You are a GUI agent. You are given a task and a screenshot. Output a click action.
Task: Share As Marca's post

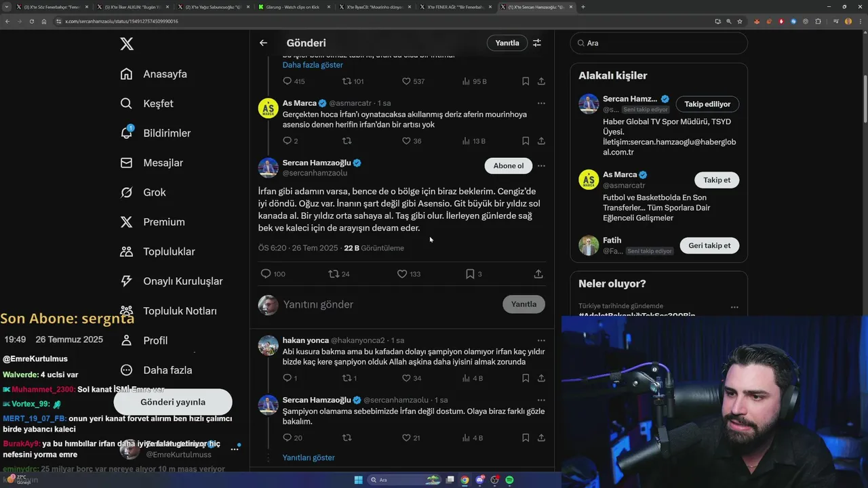pyautogui.click(x=541, y=141)
